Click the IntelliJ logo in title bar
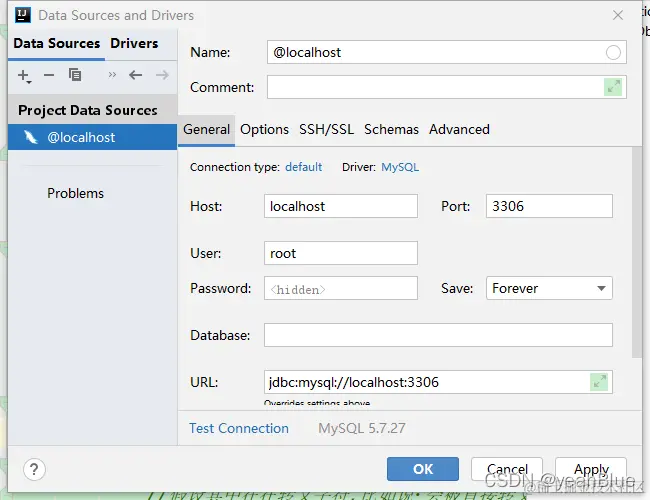 pyautogui.click(x=23, y=15)
